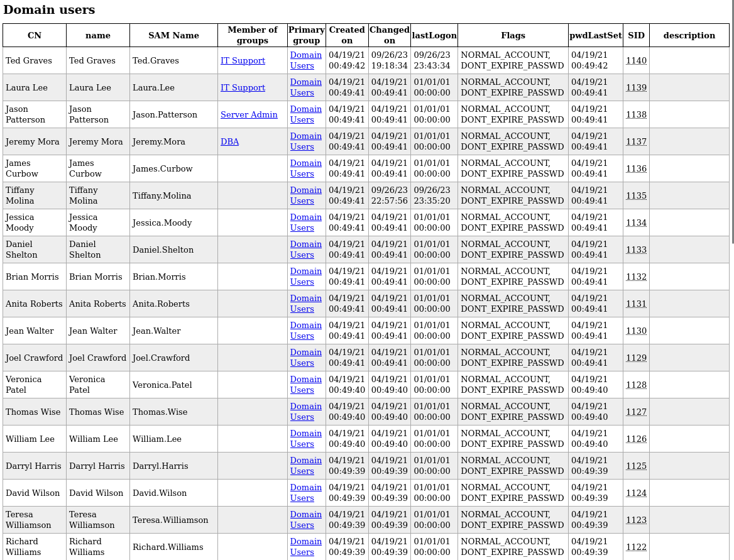Click the lastLogon column header
This screenshot has height=560, width=734.
click(434, 35)
